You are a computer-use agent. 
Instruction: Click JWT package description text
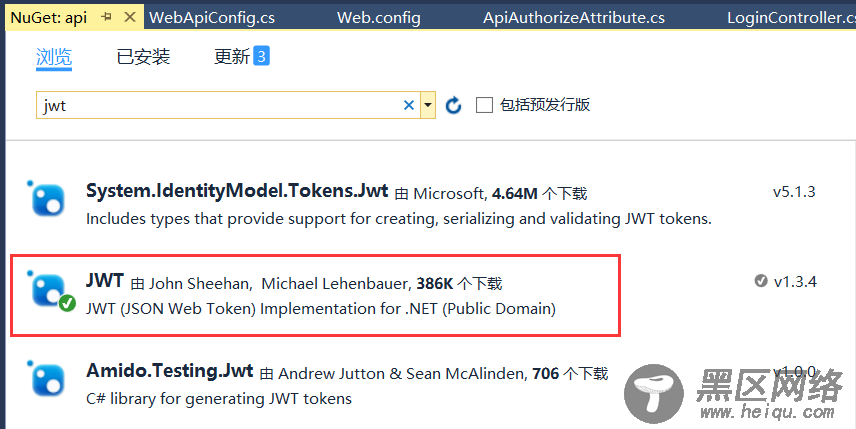[321, 309]
